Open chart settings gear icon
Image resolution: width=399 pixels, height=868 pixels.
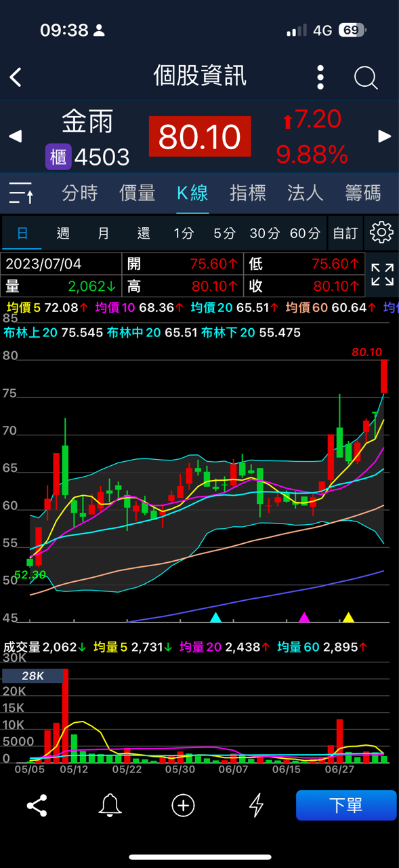[381, 233]
